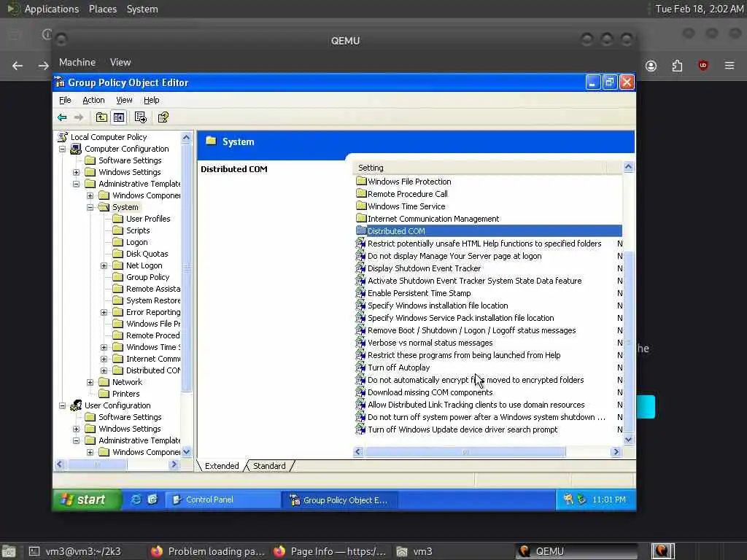Click the Export List toolbar icon
The width and height of the screenshot is (747, 560).
click(x=141, y=117)
